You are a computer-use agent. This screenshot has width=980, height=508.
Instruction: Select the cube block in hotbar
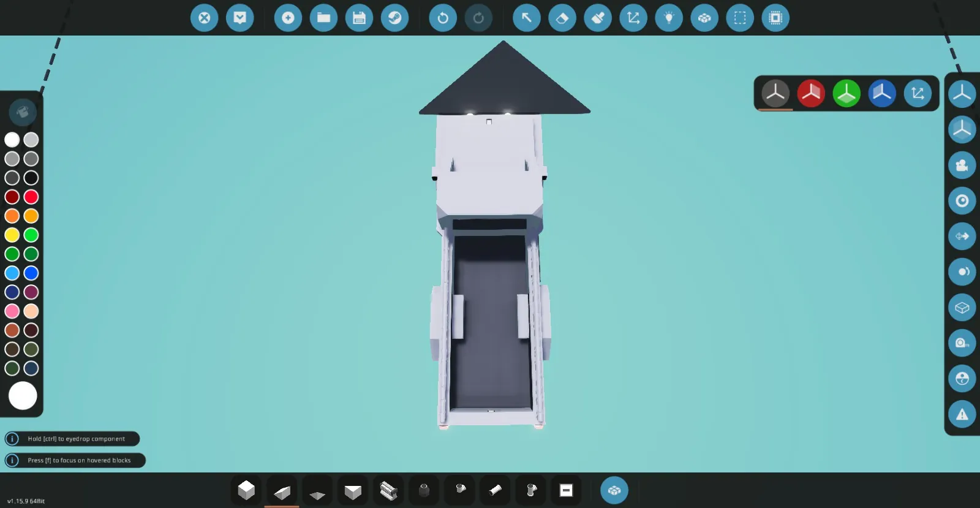coord(246,490)
